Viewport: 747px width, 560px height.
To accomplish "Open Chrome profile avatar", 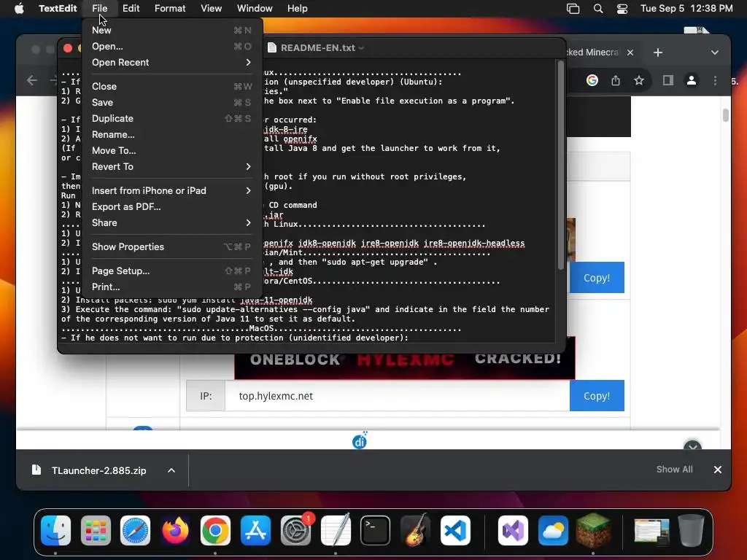I will pyautogui.click(x=692, y=80).
